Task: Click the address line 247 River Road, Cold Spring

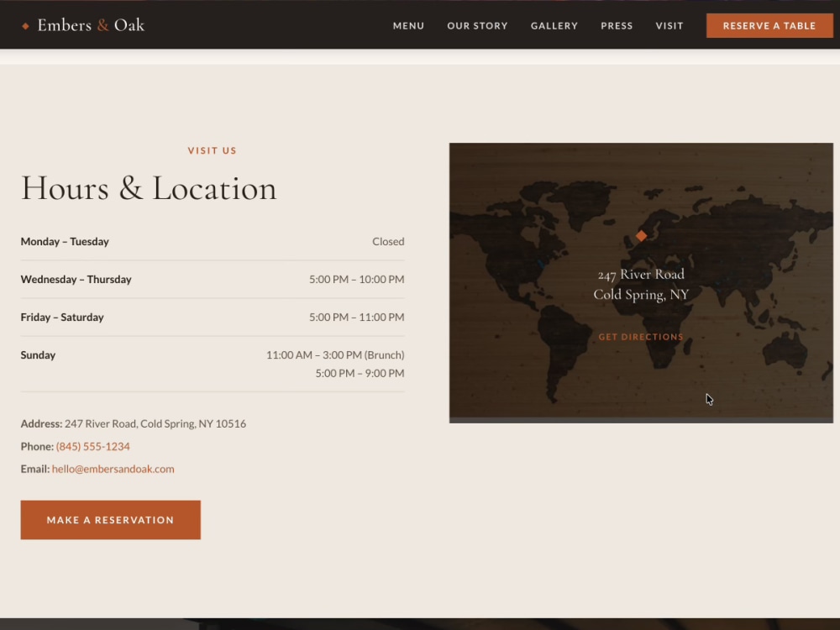Action: (134, 423)
